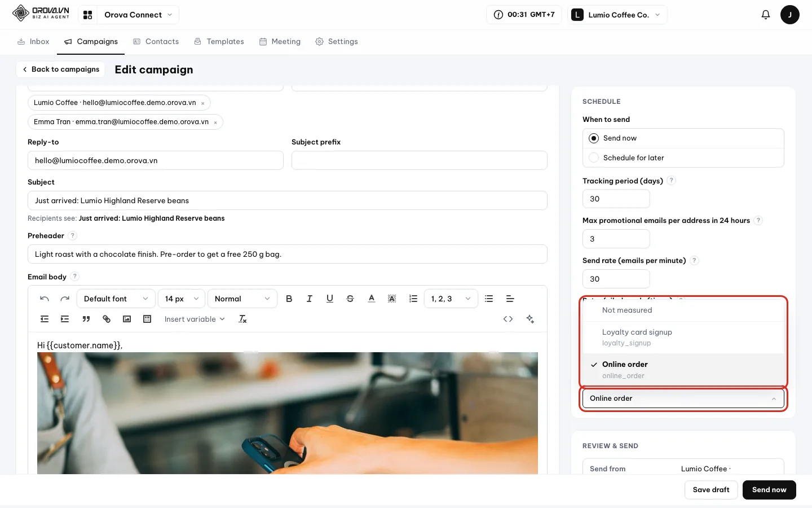Go to the Inbox tab
This screenshot has height=508, width=812.
click(x=33, y=42)
